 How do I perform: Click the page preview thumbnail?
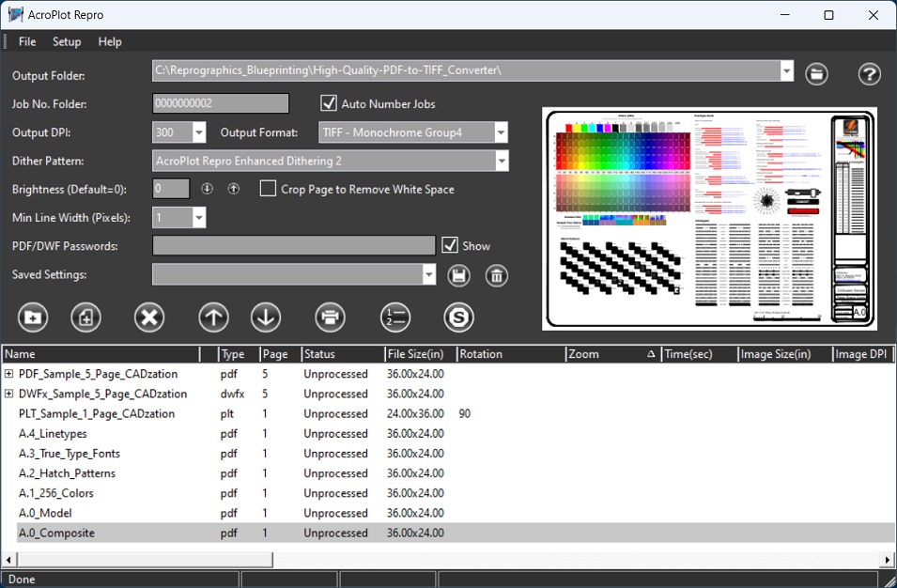click(x=709, y=219)
